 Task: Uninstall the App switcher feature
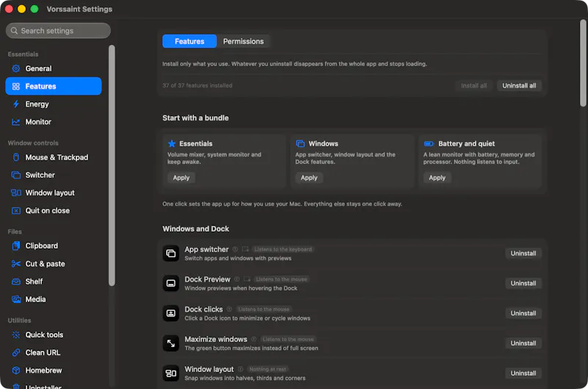tap(523, 253)
